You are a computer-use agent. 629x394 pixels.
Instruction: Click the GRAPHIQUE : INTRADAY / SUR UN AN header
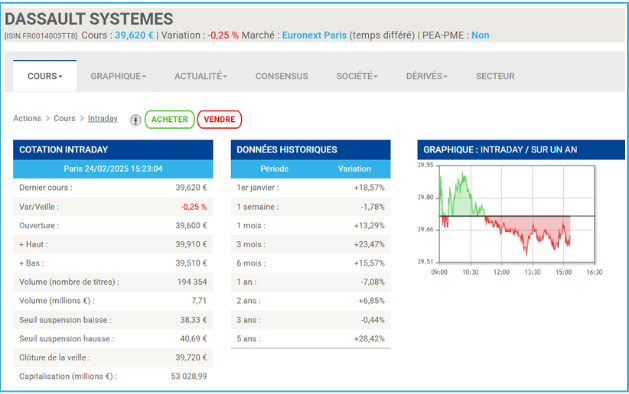(x=521, y=150)
